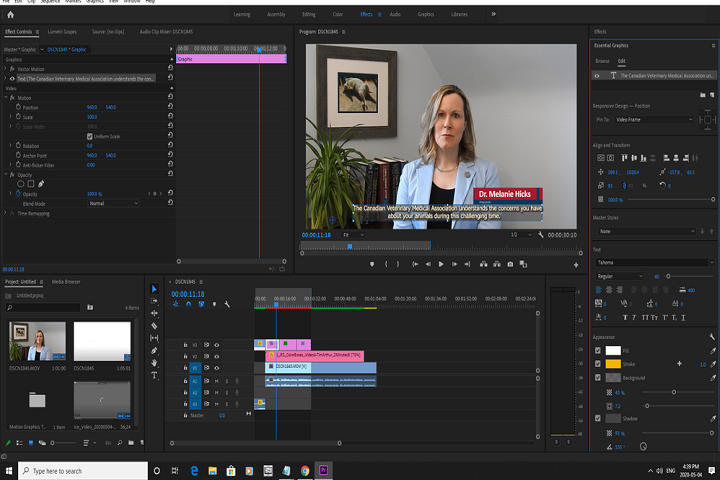
Task: Select the Razor tool in timeline toolbar
Action: [x=154, y=326]
